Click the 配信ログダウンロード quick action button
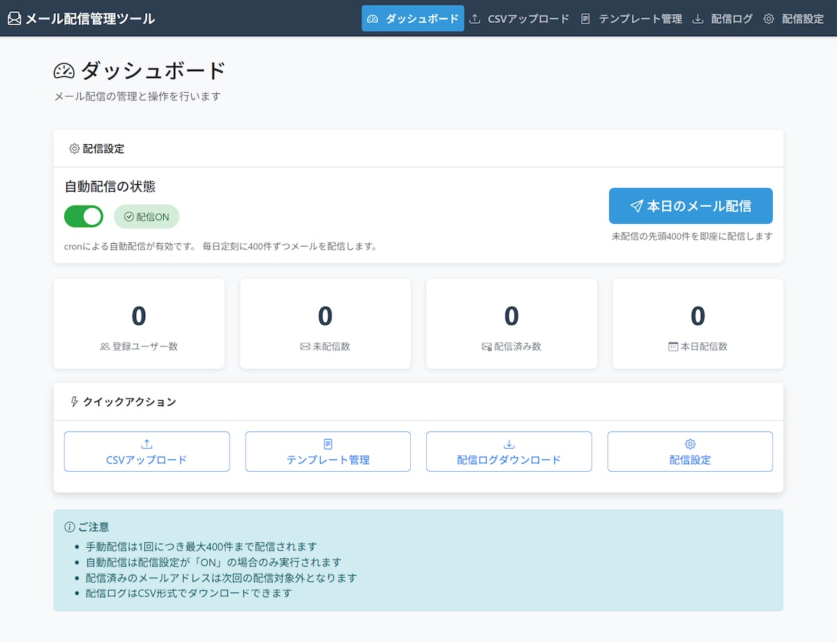This screenshot has height=644, width=837. click(x=509, y=452)
